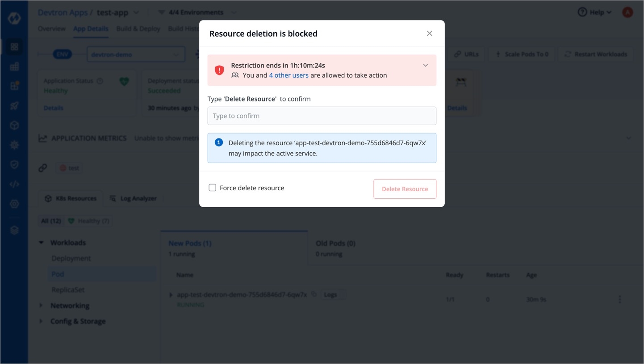Open the Help menu
The image size is (644, 364).
tap(594, 12)
